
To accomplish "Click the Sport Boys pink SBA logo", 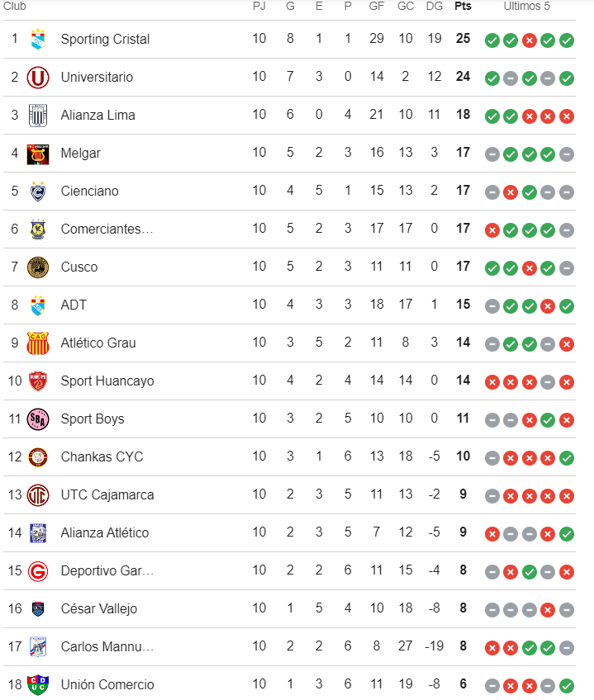I will tap(37, 419).
